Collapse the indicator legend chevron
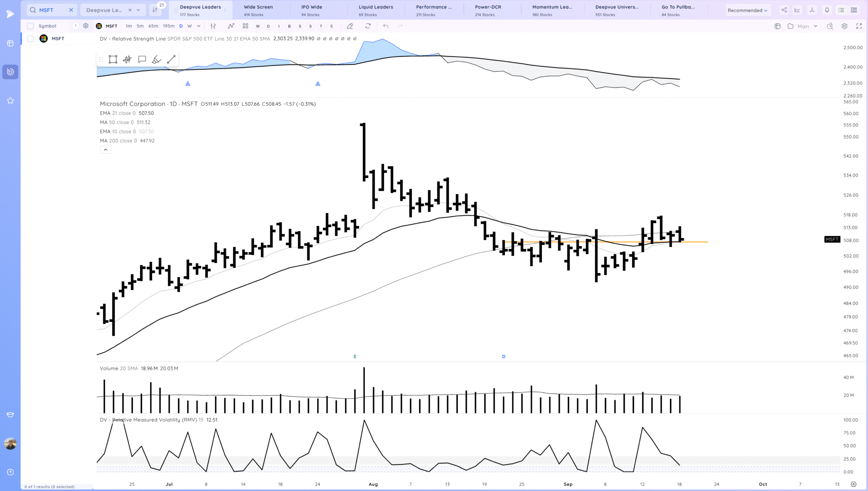The width and height of the screenshot is (868, 491). coord(105,150)
